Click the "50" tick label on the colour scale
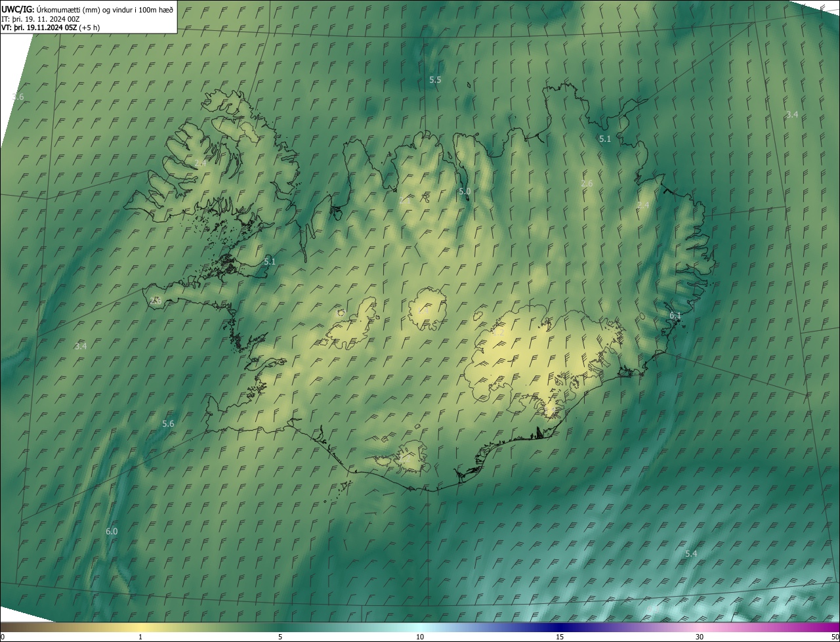The image size is (840, 642). click(835, 637)
